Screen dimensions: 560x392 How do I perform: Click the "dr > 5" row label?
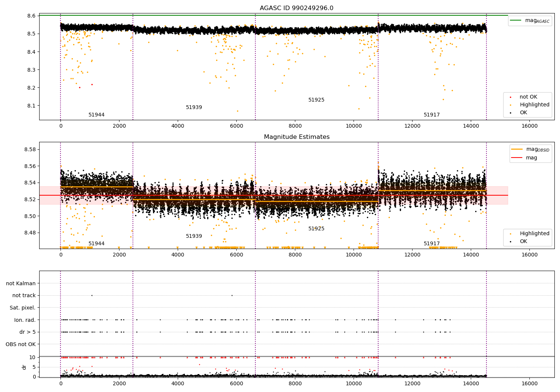[x=28, y=332]
